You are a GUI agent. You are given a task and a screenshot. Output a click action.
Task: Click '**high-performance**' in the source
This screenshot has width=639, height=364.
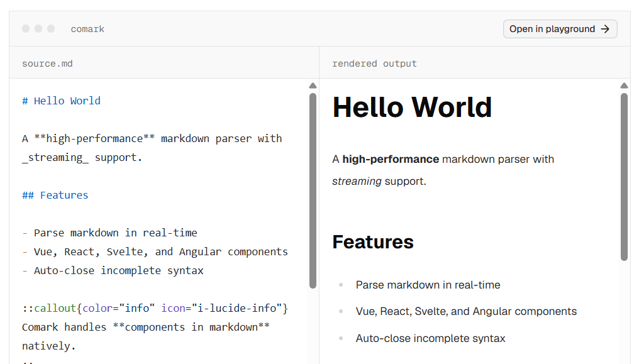pyautogui.click(x=94, y=139)
